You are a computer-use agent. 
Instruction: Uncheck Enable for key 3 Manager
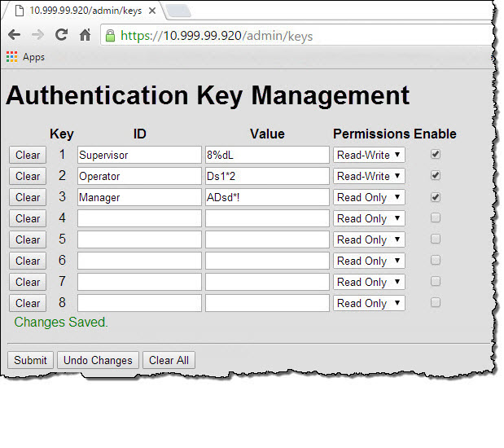436,197
